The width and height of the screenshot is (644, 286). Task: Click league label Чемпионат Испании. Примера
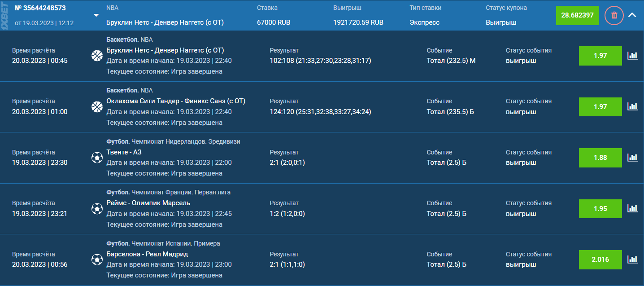[176, 243]
